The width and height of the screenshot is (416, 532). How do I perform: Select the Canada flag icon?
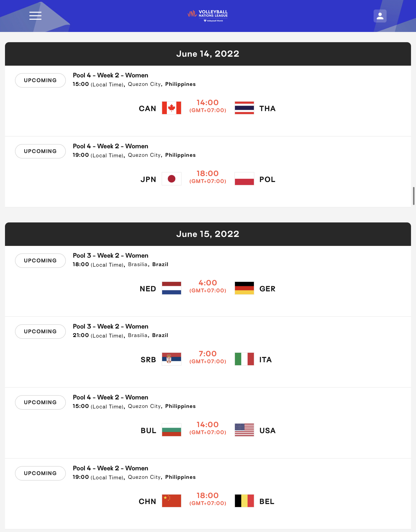coord(172,108)
